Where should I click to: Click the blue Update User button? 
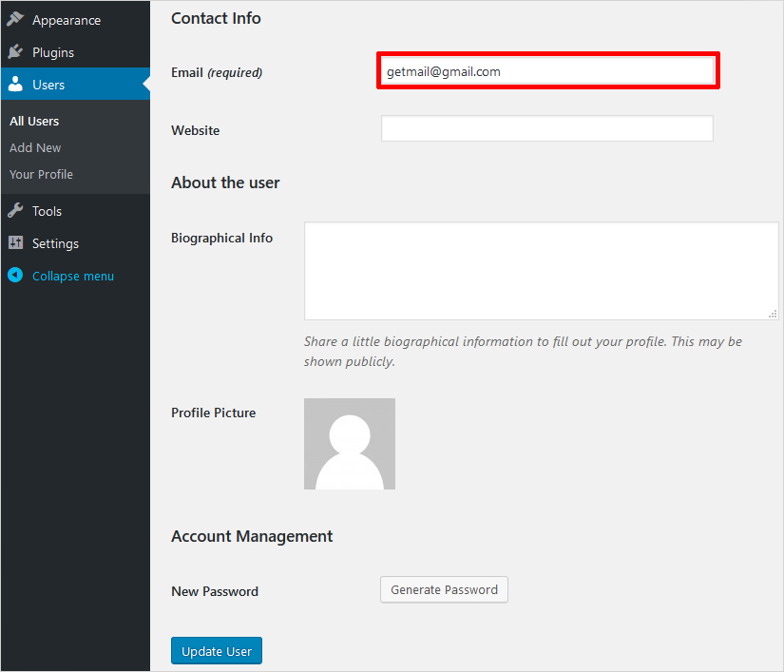tap(217, 651)
